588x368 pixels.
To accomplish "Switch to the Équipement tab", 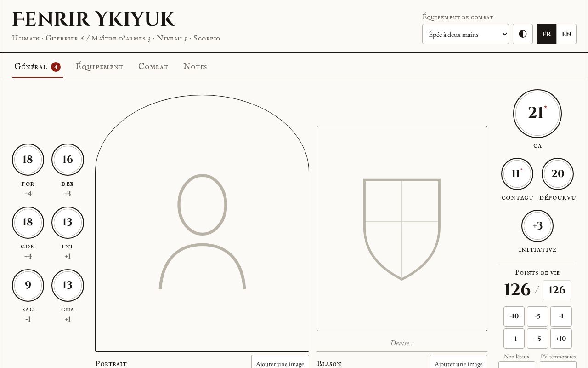I will tap(100, 67).
